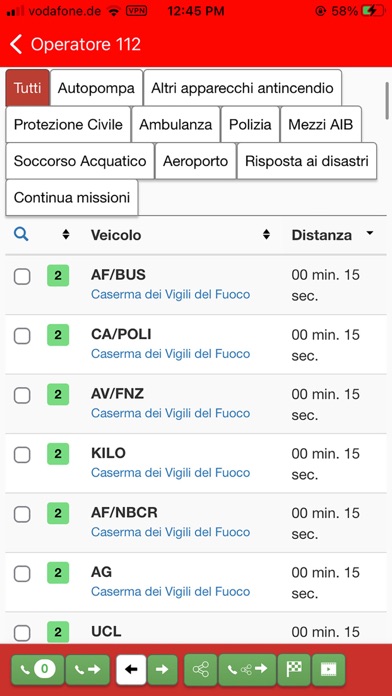Tap the video film icon button

[x=329, y=669]
